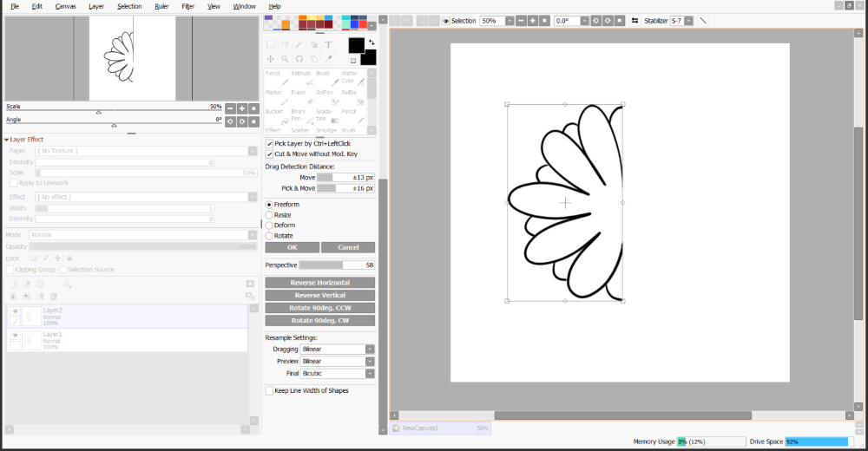Enable Keep Line Width of Shapes

coord(269,390)
